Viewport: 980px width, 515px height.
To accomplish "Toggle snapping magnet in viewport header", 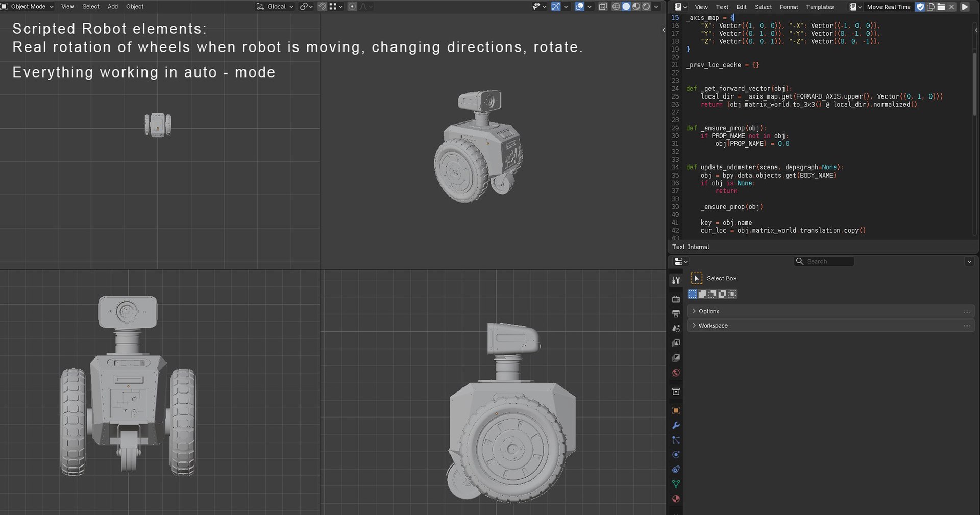I will [322, 7].
